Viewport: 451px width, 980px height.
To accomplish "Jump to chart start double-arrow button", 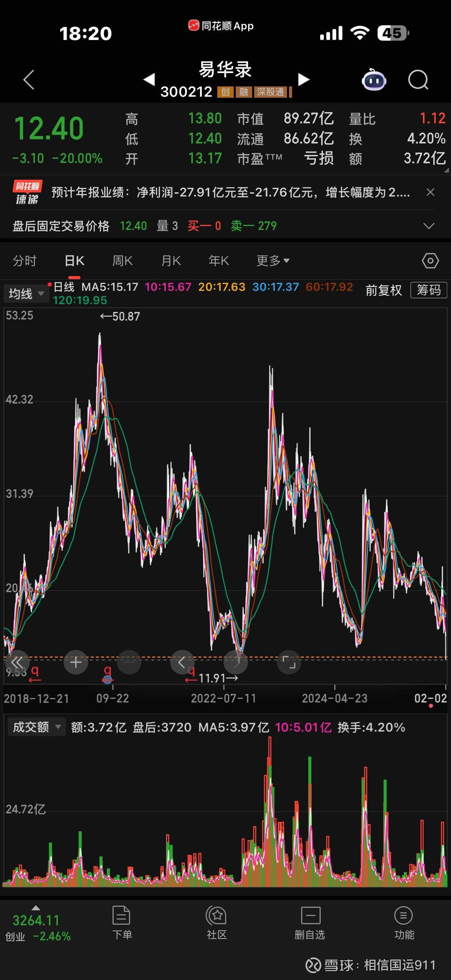I will pyautogui.click(x=17, y=662).
